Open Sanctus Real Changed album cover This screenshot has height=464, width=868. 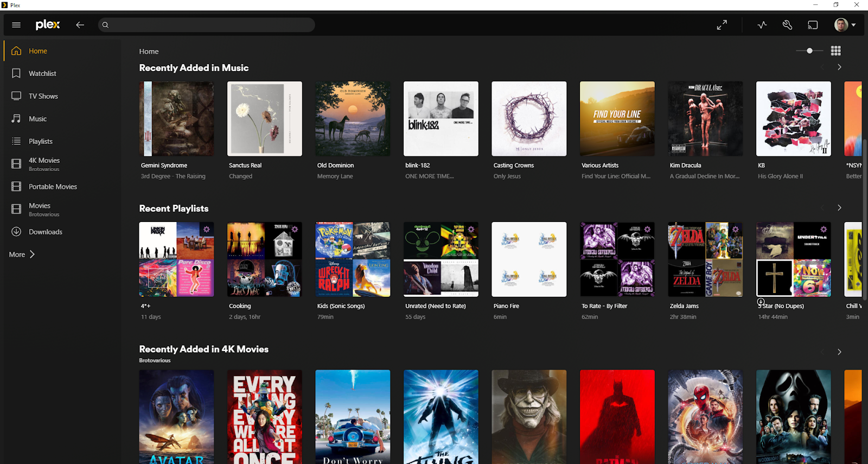[265, 119]
